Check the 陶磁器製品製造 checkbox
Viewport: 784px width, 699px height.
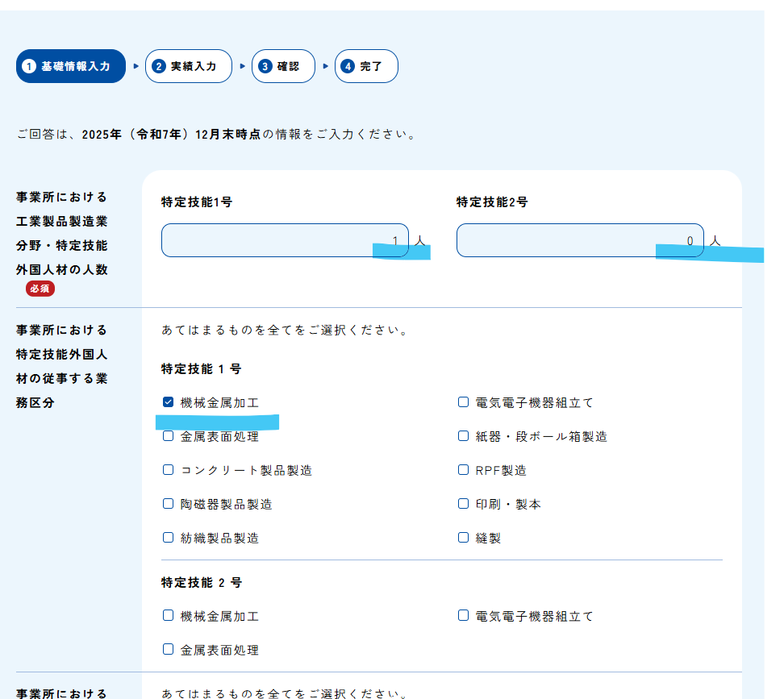169,503
